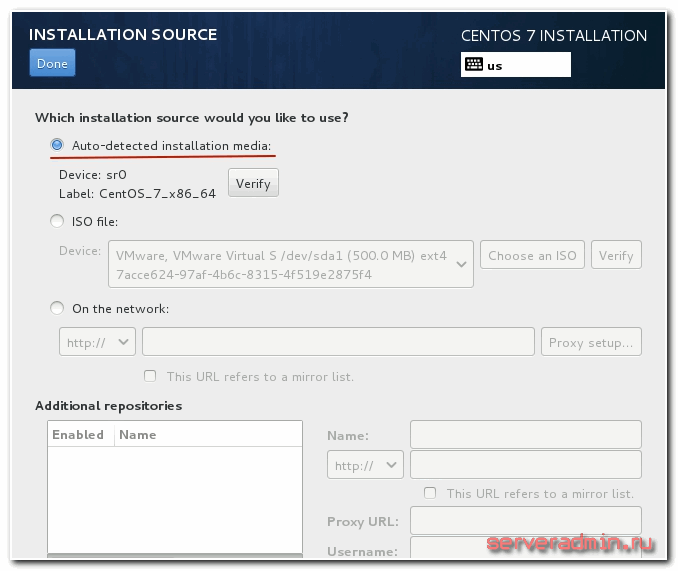The width and height of the screenshot is (678, 571).
Task: Open the Proxy setup dialog
Action: 591,342
